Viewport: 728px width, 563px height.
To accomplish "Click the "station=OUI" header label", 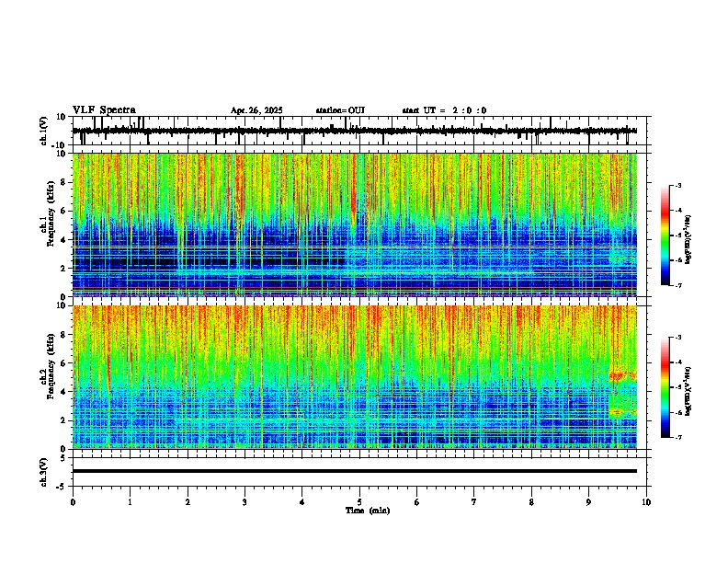I will tap(340, 110).
